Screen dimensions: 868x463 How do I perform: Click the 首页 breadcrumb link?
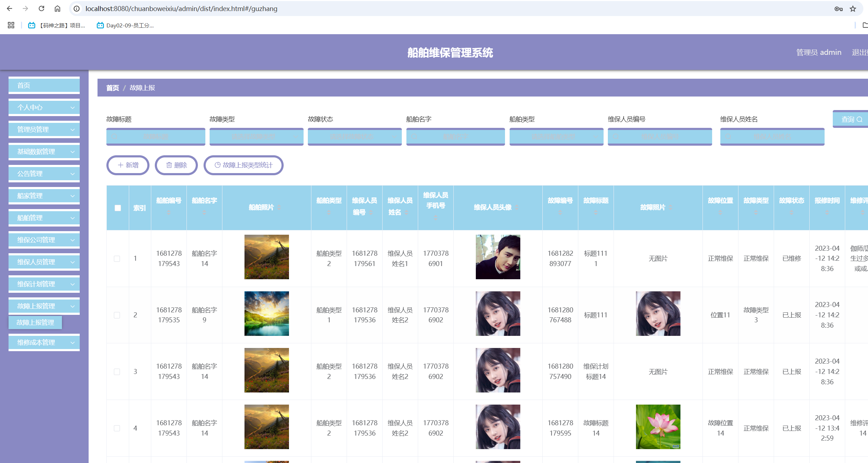[x=112, y=88]
